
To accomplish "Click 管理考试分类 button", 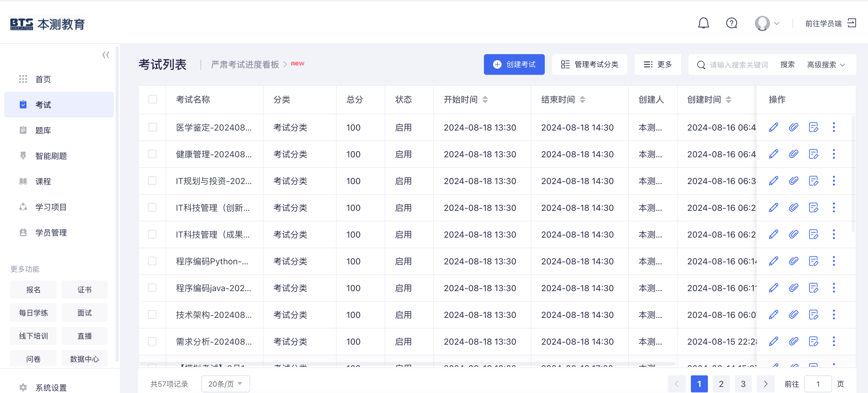I will pyautogui.click(x=590, y=64).
